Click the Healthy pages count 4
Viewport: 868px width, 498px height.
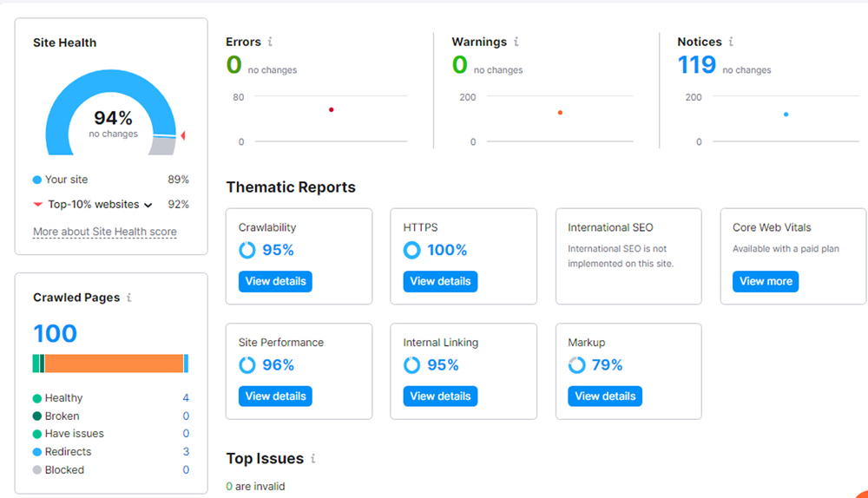coord(186,398)
